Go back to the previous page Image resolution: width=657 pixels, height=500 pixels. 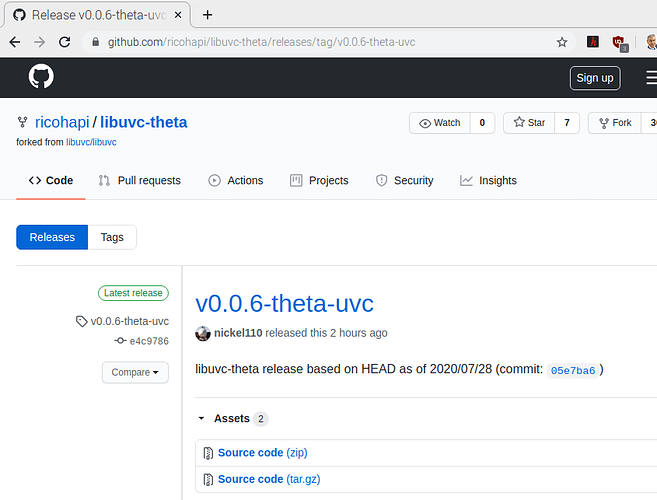pos(15,42)
